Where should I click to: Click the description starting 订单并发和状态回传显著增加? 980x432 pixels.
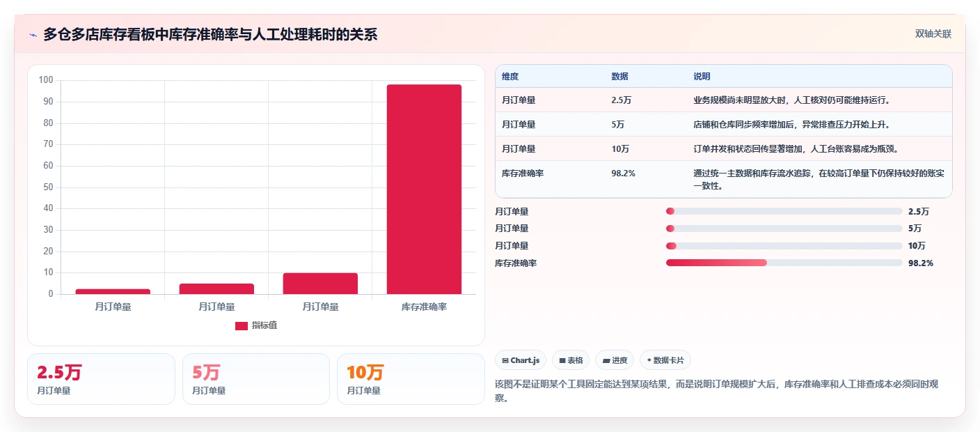tap(796, 149)
